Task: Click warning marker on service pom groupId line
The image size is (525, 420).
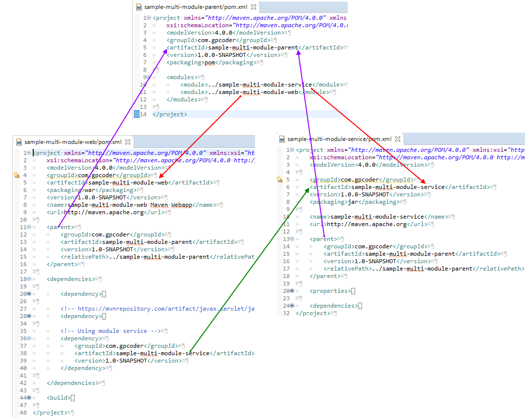Action: 279,180
